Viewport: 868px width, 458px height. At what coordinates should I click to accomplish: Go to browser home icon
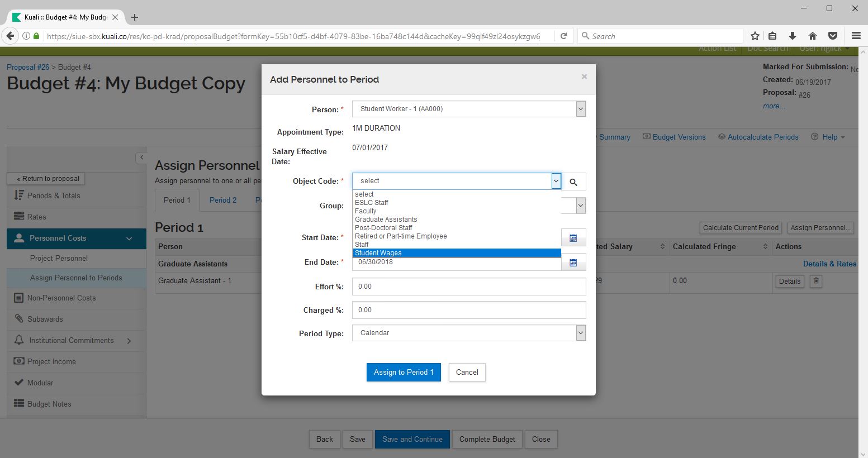pos(813,36)
